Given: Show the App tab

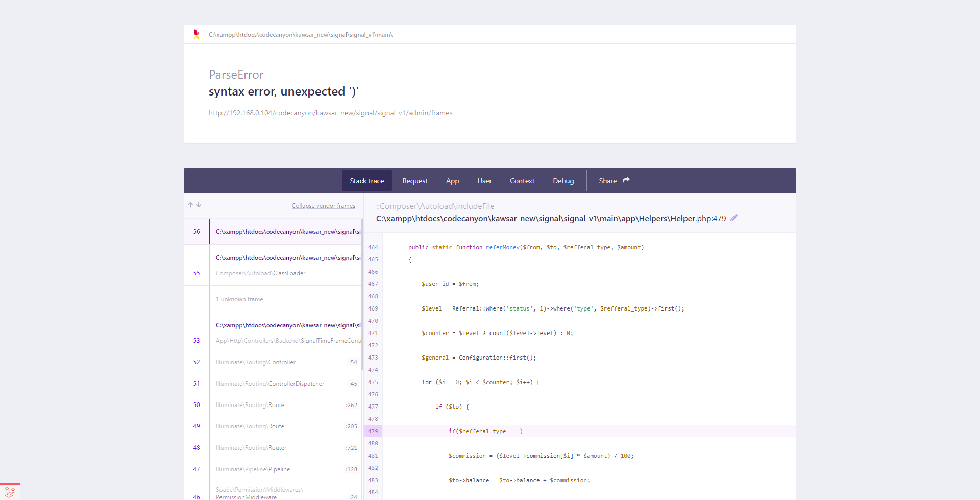Looking at the screenshot, I should (452, 181).
